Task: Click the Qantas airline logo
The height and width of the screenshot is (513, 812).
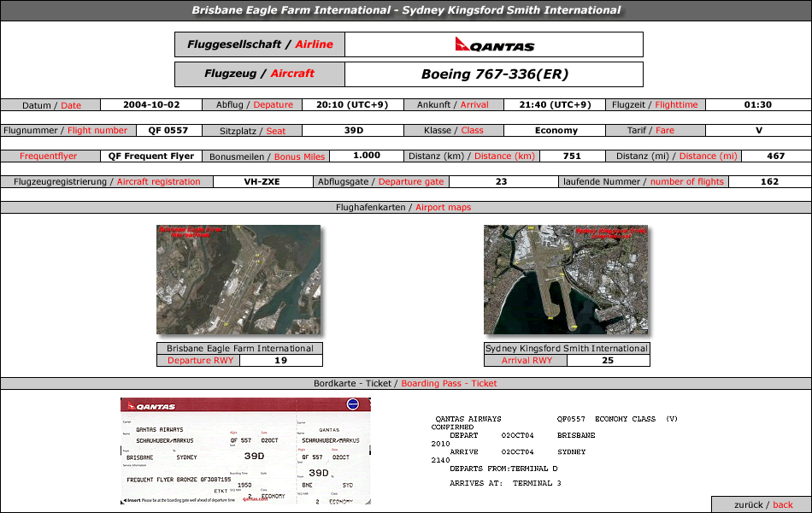Action: (x=495, y=44)
